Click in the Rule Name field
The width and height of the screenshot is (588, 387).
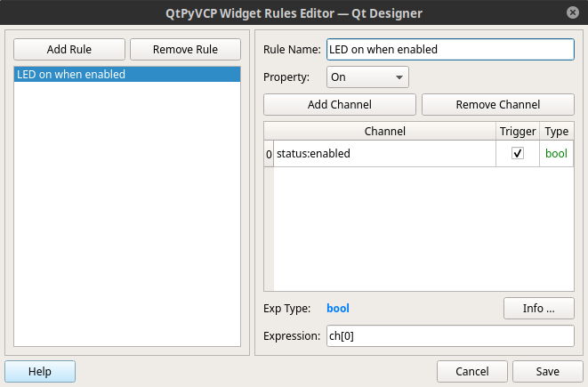pyautogui.click(x=450, y=49)
